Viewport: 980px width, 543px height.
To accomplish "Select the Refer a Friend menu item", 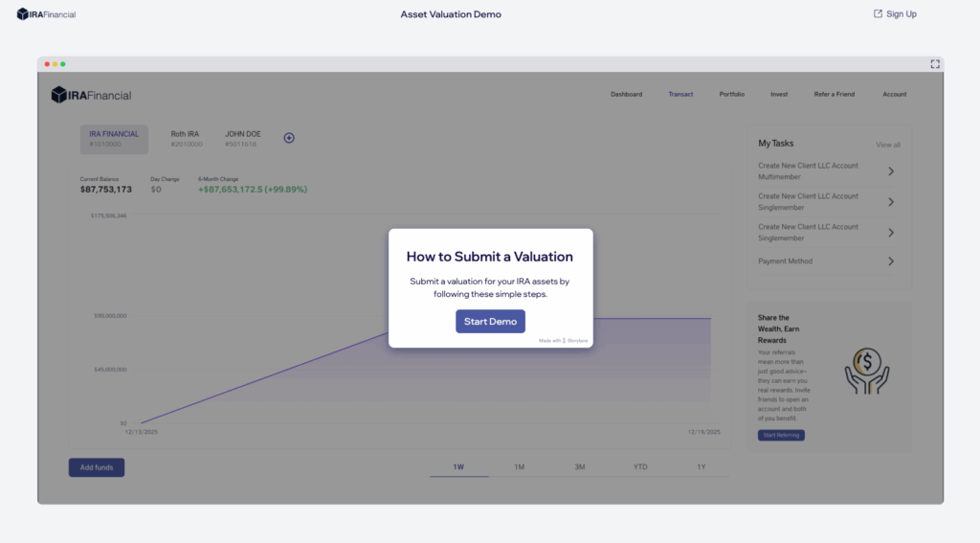I will click(834, 95).
